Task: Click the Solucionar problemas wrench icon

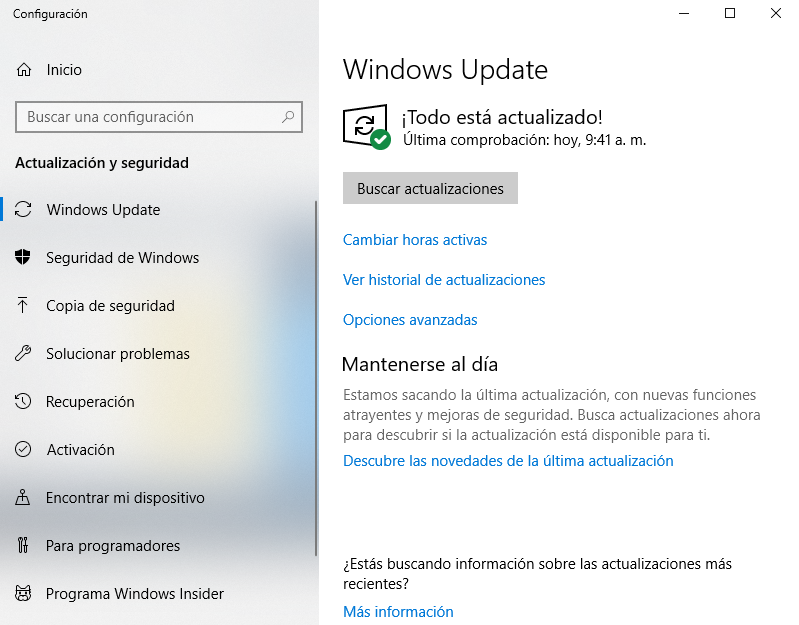Action: pyautogui.click(x=23, y=353)
